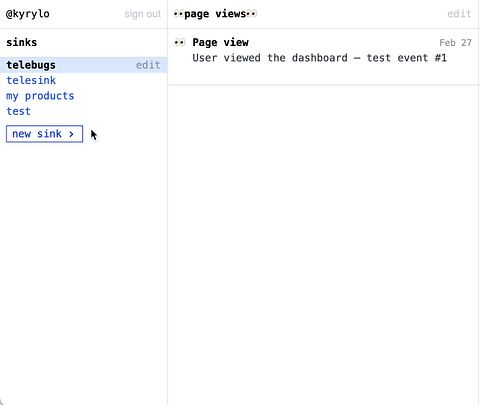Sign out of the @kyrylo account
This screenshot has height=405, width=480.
click(142, 14)
